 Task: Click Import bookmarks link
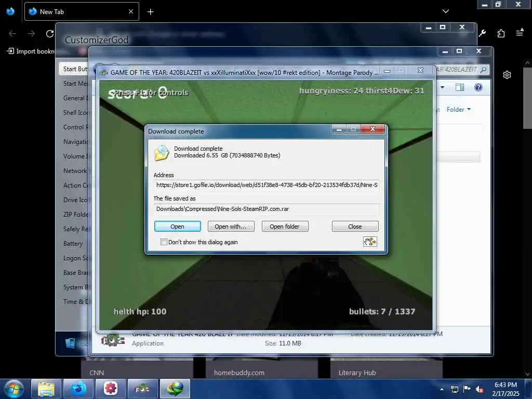[31, 51]
